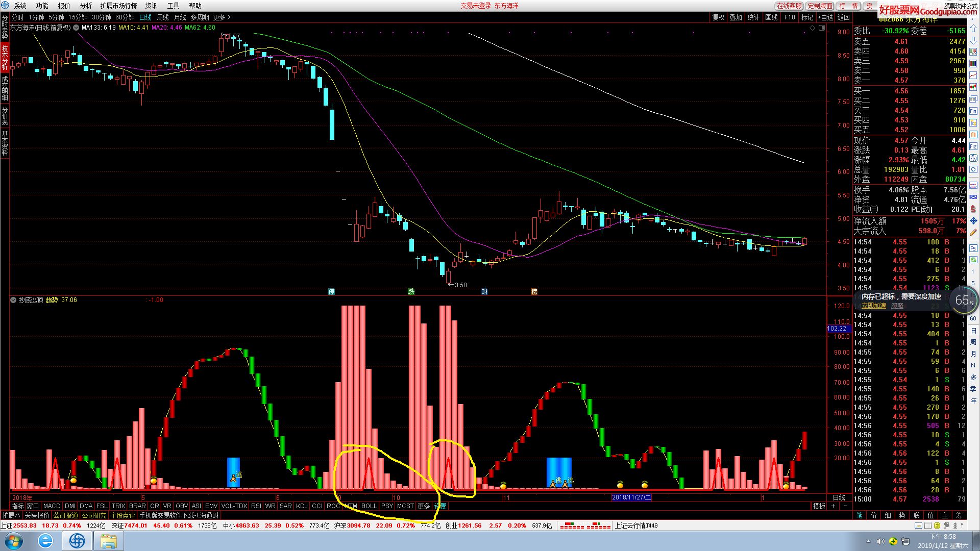
Task: Click the Fiz icon in right toolbar
Action: point(973,146)
